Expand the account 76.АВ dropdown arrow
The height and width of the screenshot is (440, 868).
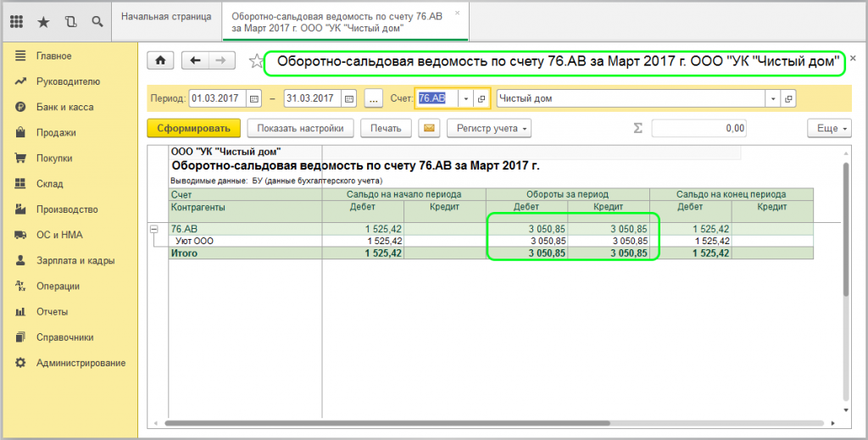coord(465,98)
